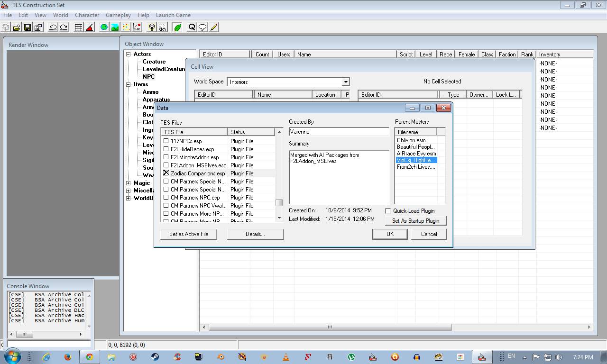Viewport: 607px width, 364px height.
Task: Check the 117NPCs.esp plugin checkbox
Action: [x=166, y=141]
